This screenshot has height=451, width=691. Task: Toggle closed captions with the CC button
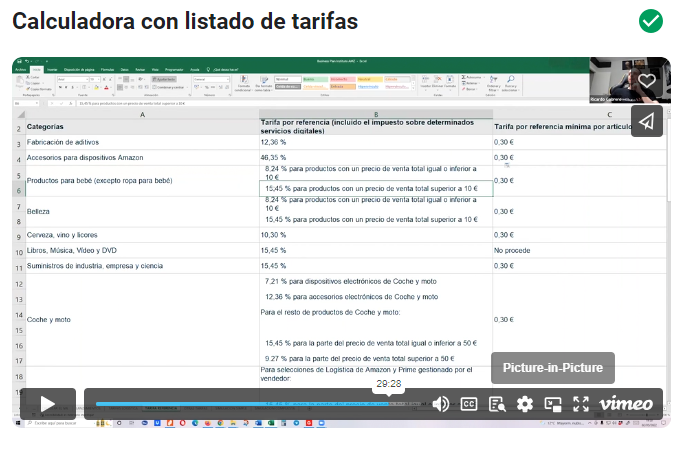[x=468, y=404]
